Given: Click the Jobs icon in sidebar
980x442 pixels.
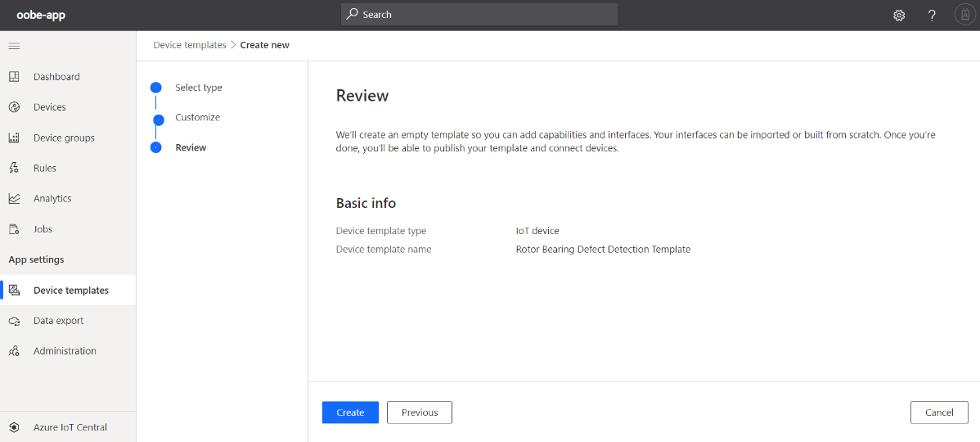Looking at the screenshot, I should pyautogui.click(x=14, y=229).
